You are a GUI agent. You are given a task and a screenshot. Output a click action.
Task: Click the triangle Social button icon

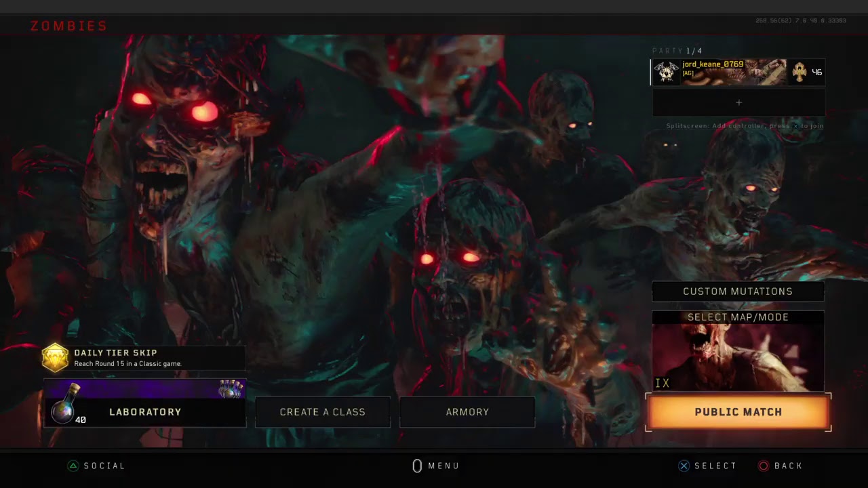click(x=73, y=466)
